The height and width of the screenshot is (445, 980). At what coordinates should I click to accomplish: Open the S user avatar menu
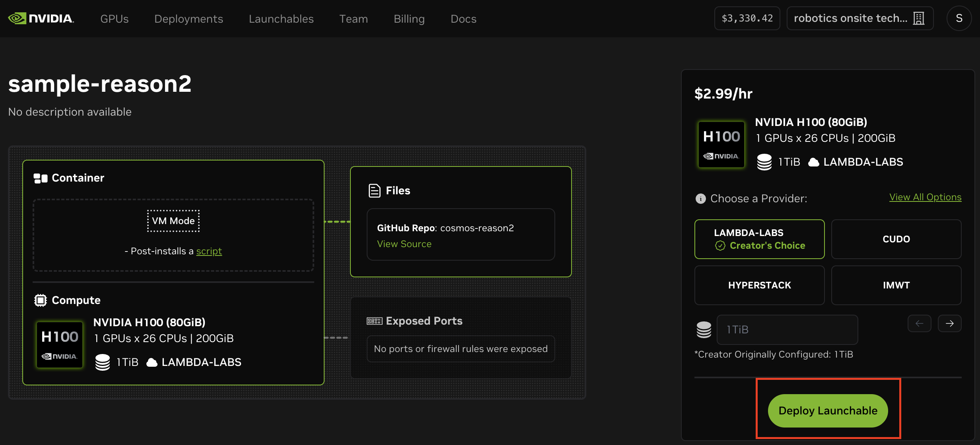click(x=959, y=18)
